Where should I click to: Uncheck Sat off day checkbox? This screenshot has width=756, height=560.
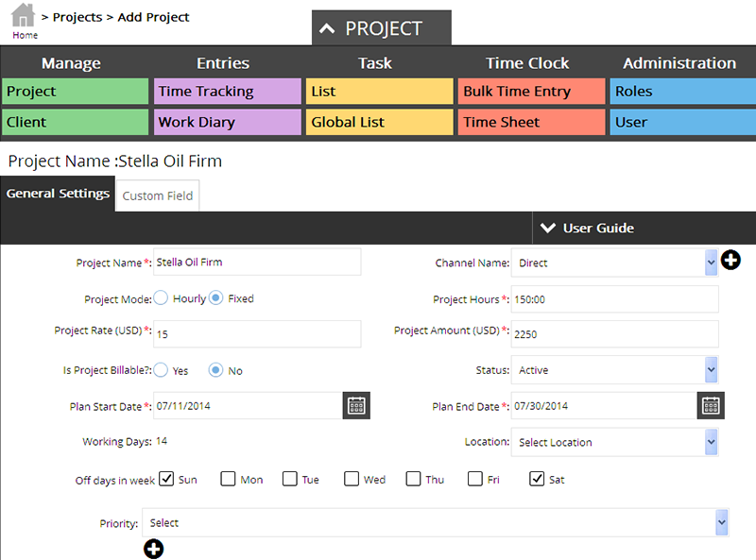(x=538, y=479)
